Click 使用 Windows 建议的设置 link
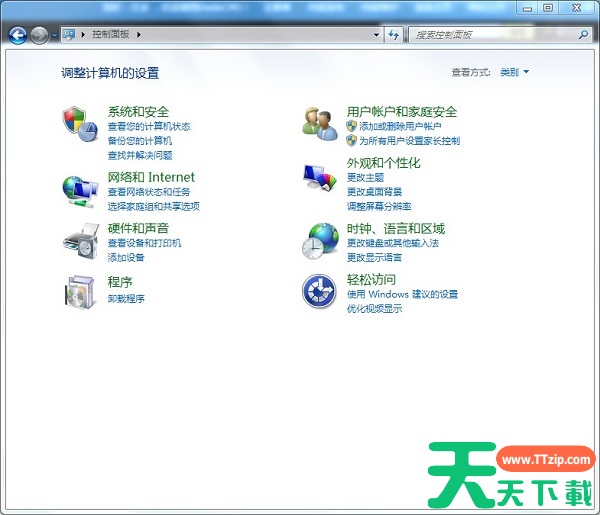Screen dimensions: 600x515 402,294
